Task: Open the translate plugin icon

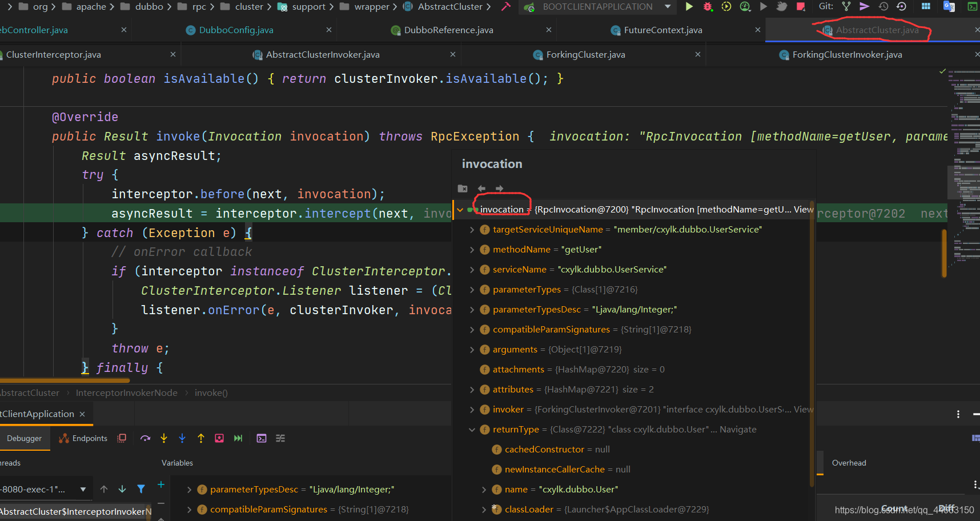Action: 949,7
